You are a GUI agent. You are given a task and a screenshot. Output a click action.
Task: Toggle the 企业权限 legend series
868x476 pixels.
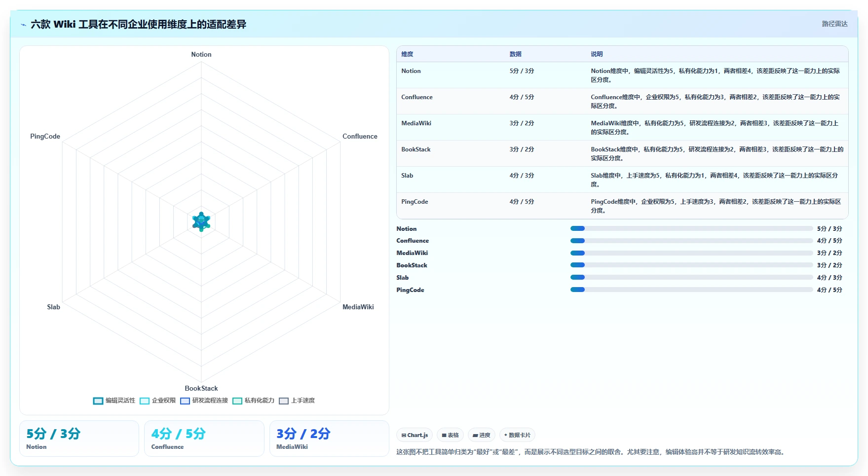pos(157,401)
